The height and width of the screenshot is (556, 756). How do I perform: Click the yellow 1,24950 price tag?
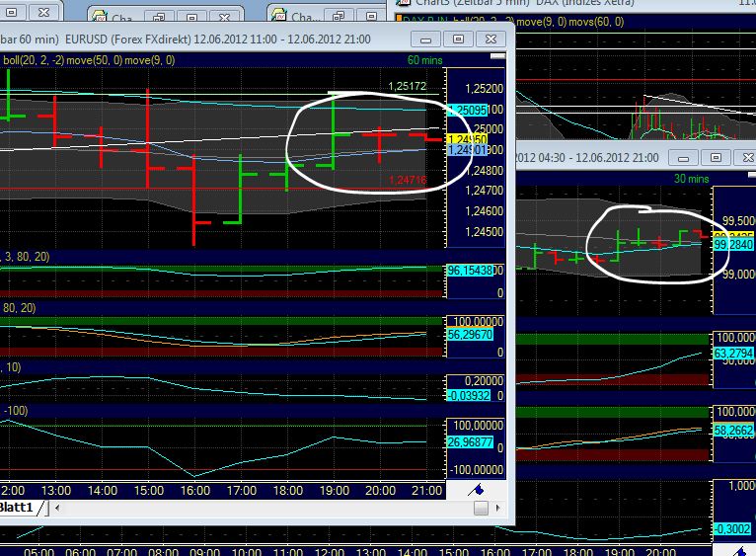468,139
